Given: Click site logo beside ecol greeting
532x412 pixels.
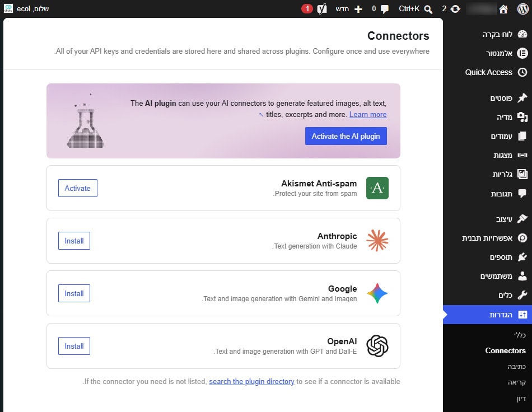Looking at the screenshot, I should (x=8, y=9).
